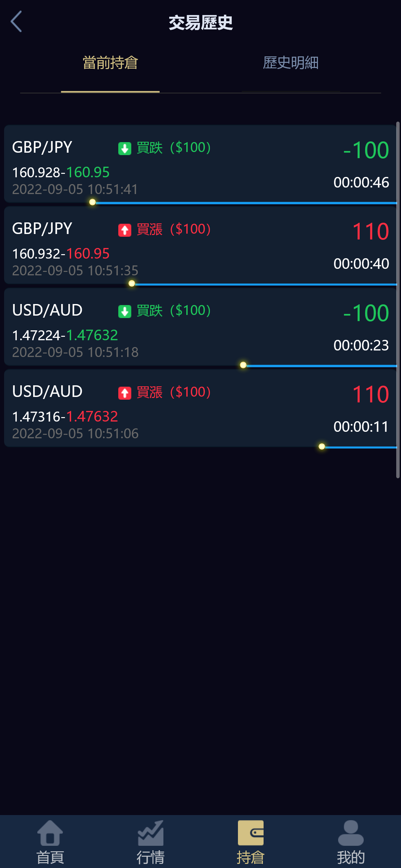The height and width of the screenshot is (868, 401).
Task: Click the 交易歷史 page title
Action: [x=201, y=23]
